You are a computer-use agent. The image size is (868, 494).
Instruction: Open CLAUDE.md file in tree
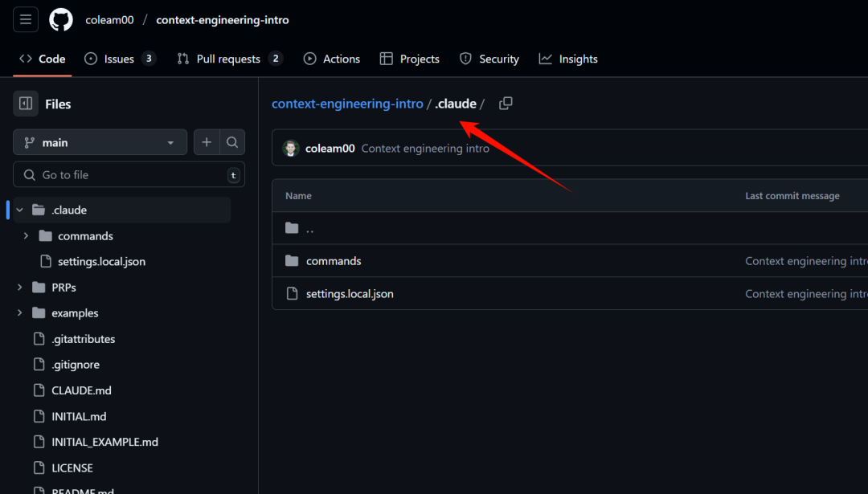81,390
